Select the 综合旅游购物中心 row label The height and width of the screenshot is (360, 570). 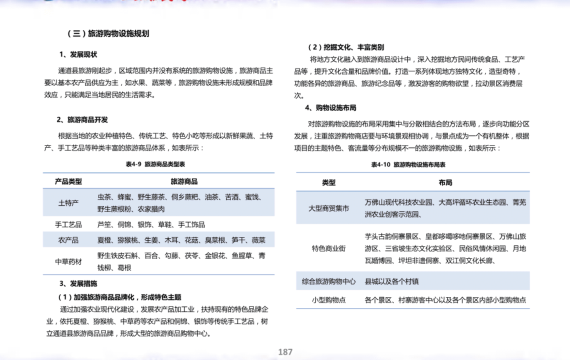pos(329,281)
